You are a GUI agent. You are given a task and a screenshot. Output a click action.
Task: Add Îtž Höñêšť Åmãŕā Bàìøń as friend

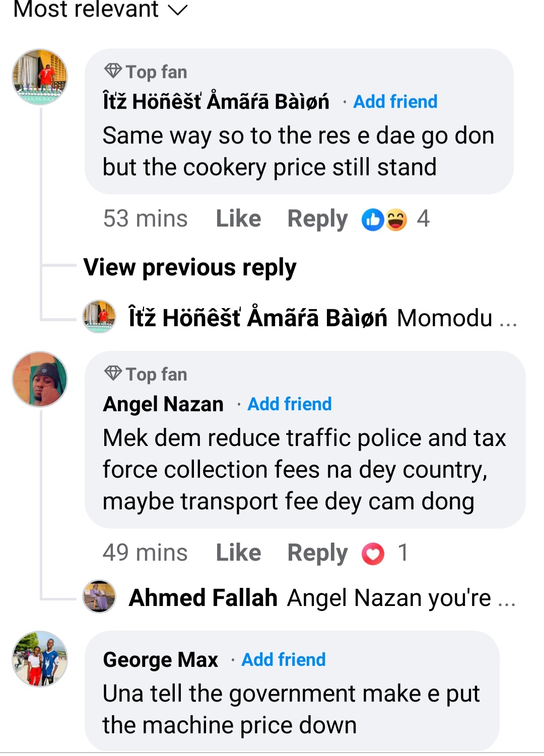(x=395, y=102)
